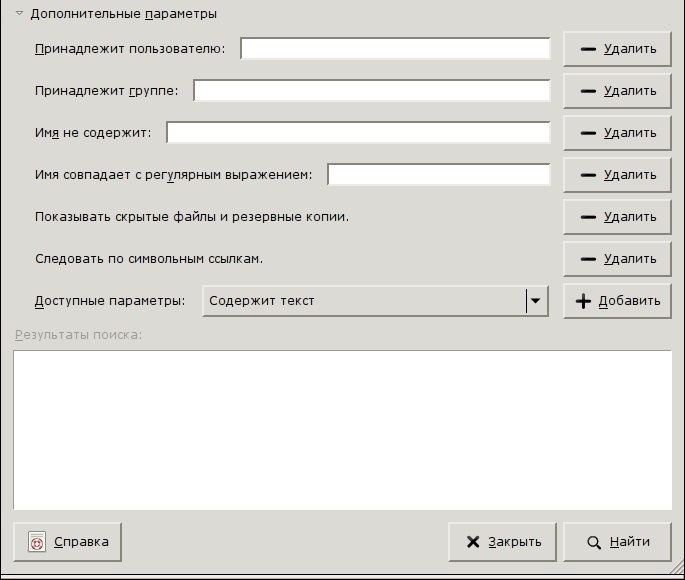Click inside the search results list
This screenshot has height=580, width=685.
click(342, 430)
